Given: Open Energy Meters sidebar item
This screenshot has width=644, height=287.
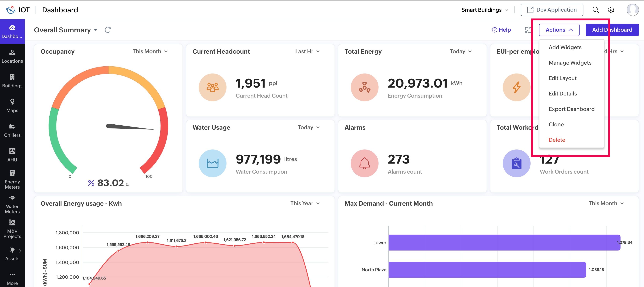Looking at the screenshot, I should [12, 179].
